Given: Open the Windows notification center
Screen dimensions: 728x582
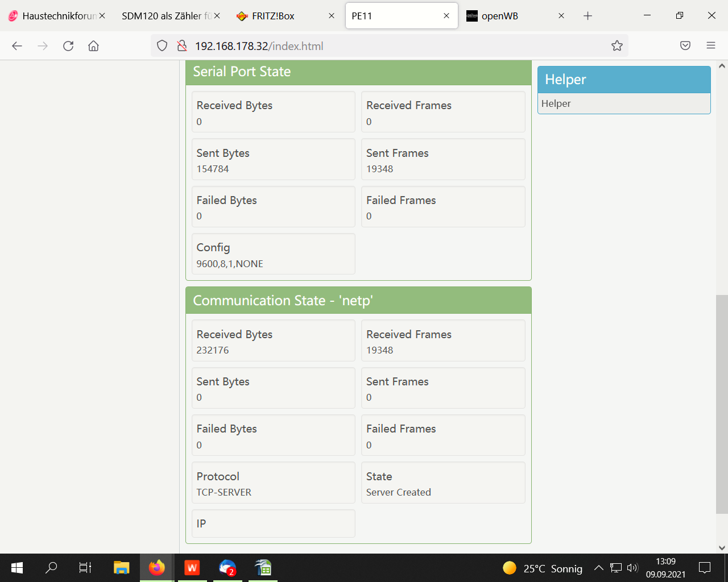Looking at the screenshot, I should 705,568.
